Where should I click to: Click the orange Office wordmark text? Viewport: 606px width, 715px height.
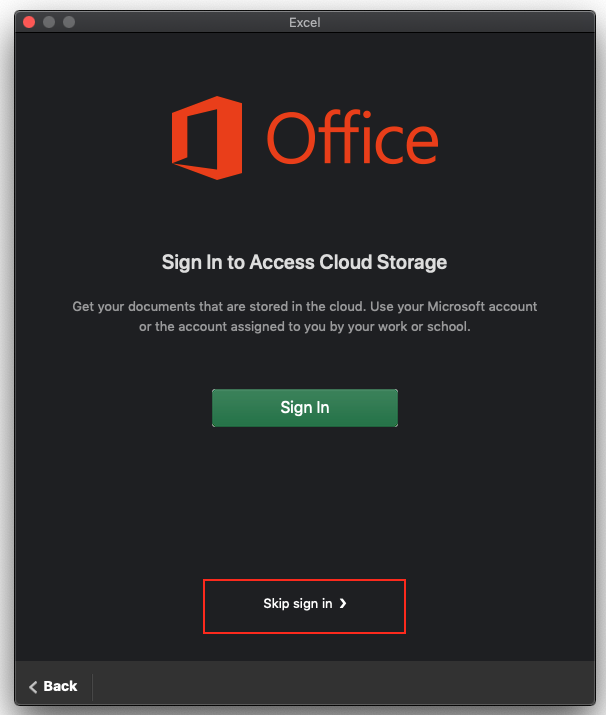(352, 137)
